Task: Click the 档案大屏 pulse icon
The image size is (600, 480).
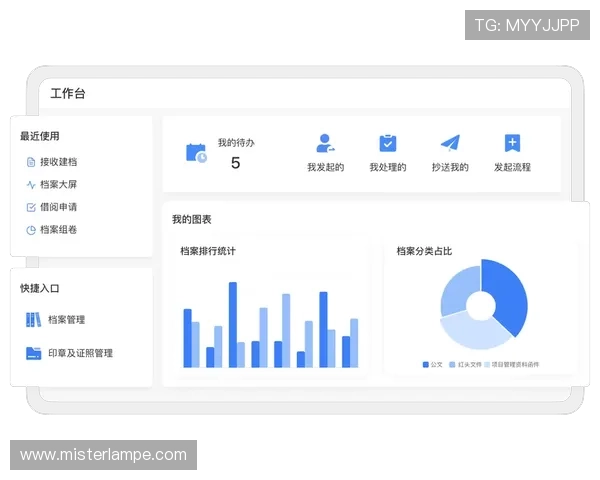Action: click(x=31, y=185)
